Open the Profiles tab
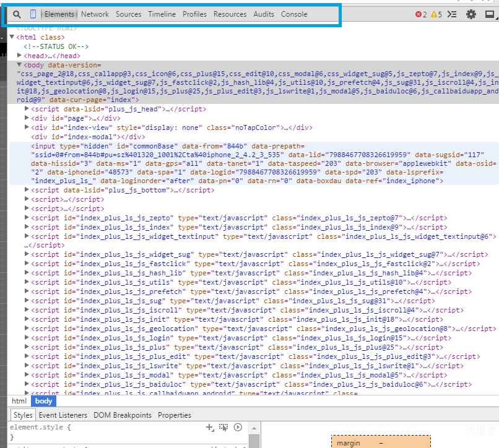The height and width of the screenshot is (448, 499). pos(194,14)
